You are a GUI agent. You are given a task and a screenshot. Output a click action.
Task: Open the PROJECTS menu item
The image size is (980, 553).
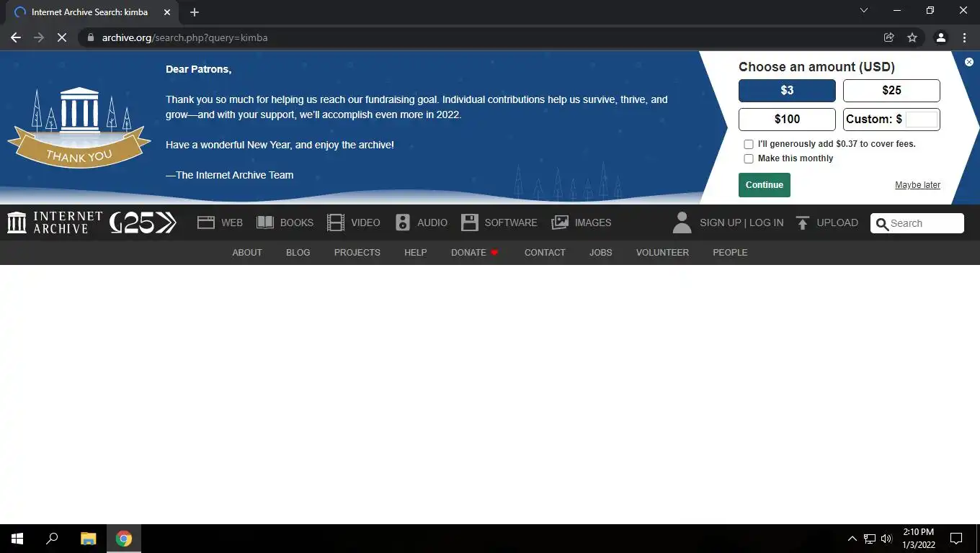click(357, 252)
